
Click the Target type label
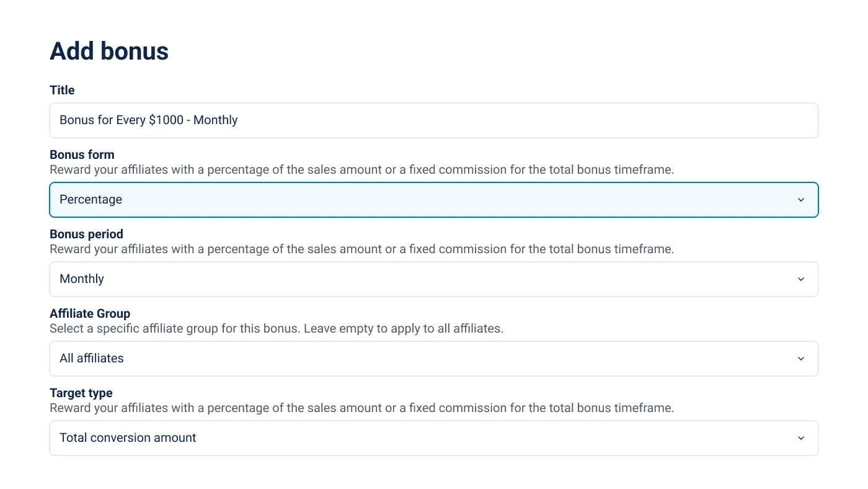pyautogui.click(x=81, y=393)
